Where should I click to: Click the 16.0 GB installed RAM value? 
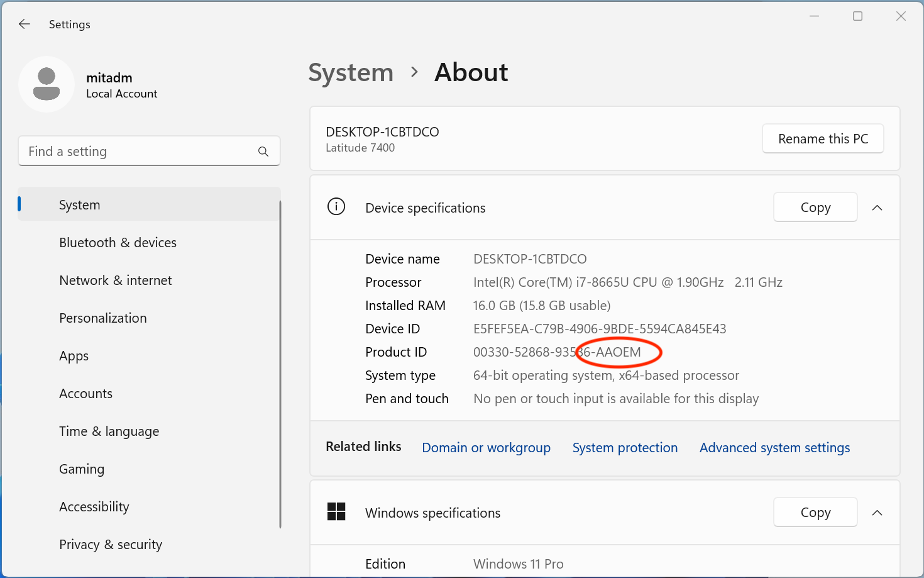pos(542,306)
